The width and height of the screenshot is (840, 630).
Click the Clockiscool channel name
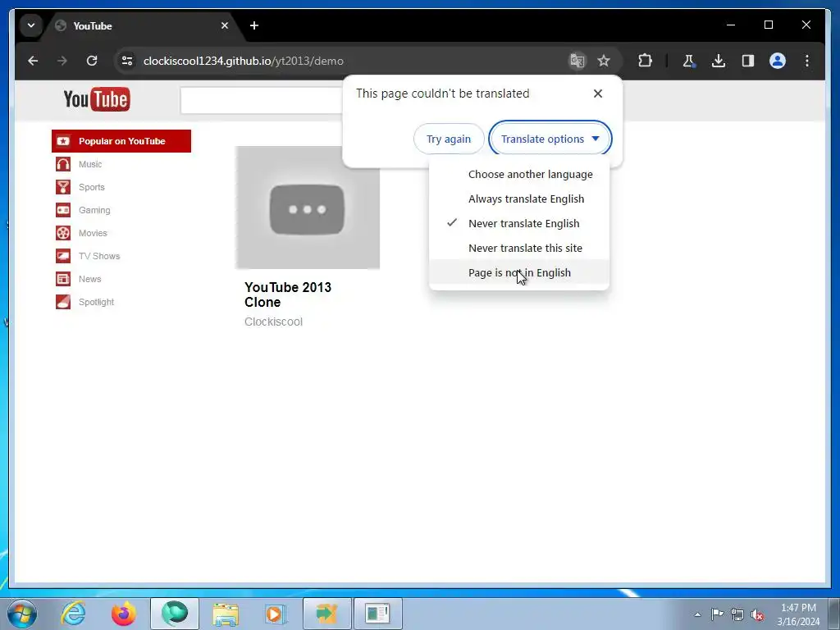click(x=273, y=322)
